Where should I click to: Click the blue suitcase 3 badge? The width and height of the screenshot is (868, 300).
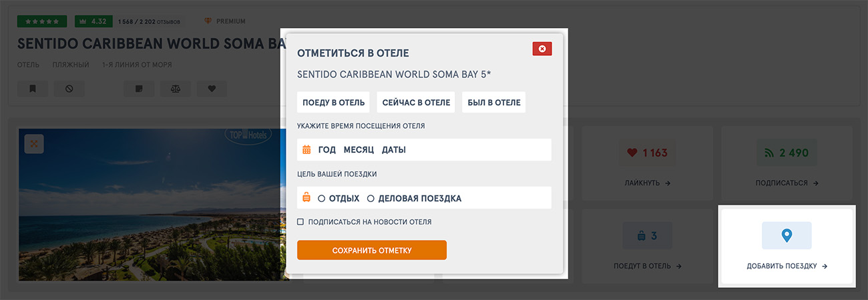[648, 235]
